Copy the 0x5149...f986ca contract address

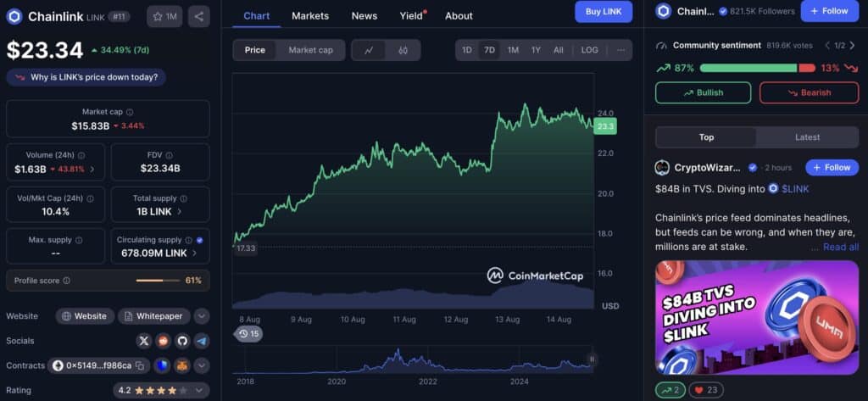click(140, 365)
